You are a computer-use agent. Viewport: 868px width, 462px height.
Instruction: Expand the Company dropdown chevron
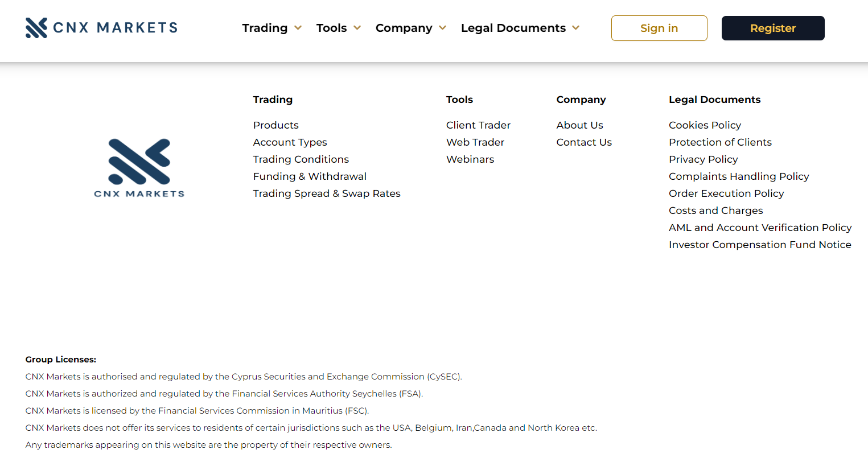[x=443, y=28]
